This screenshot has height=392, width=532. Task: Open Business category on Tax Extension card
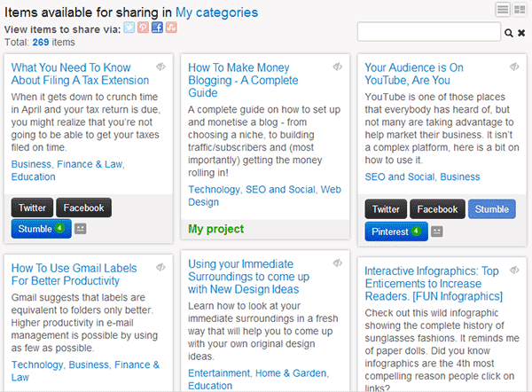(x=31, y=164)
